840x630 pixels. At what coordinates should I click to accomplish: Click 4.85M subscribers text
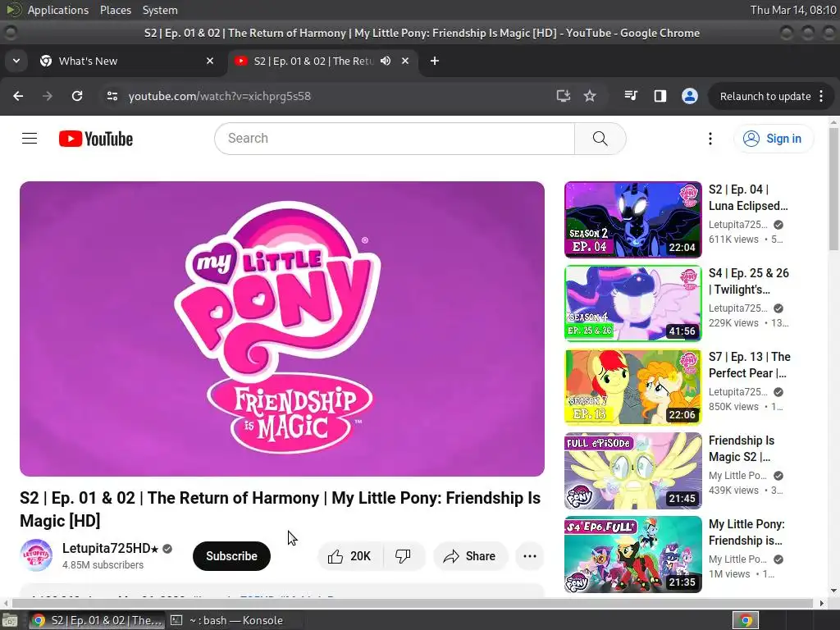[103, 565]
